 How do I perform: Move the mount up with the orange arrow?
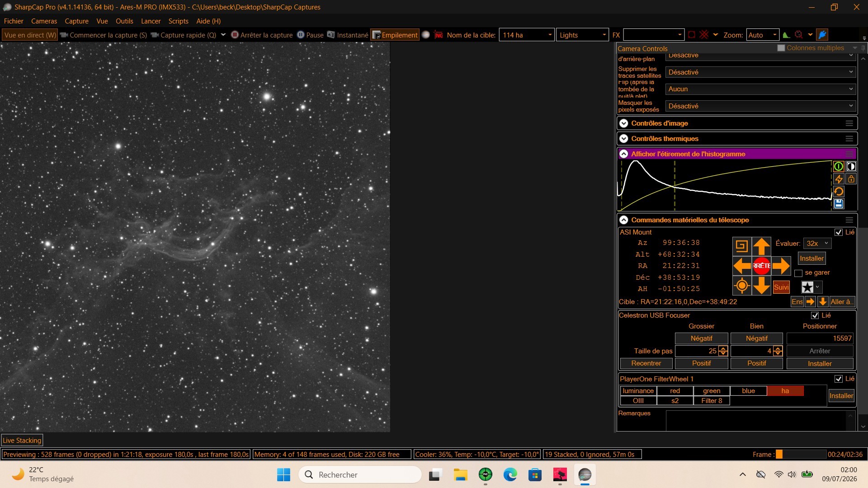point(761,246)
